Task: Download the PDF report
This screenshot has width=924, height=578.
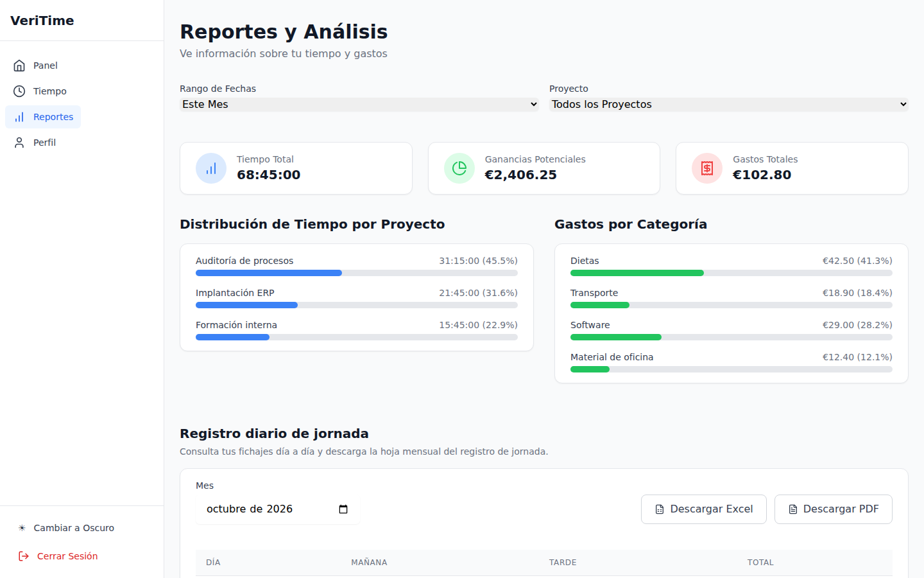Action: [834, 509]
